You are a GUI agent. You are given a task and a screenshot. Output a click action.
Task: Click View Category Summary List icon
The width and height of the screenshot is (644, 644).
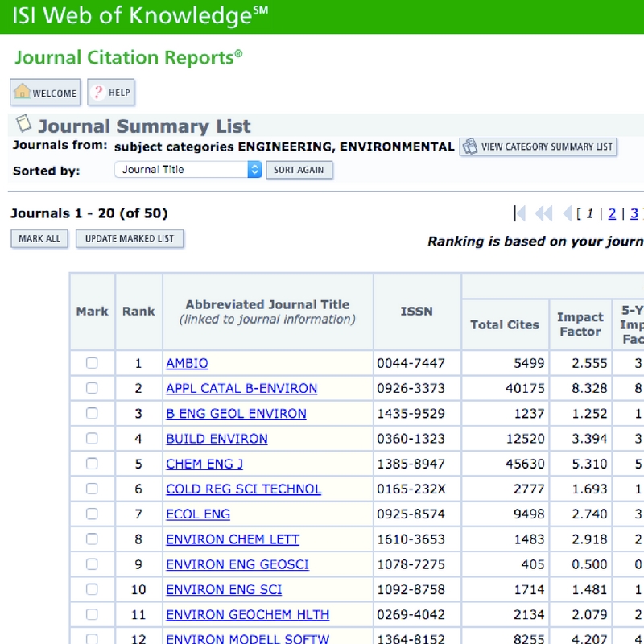[x=469, y=147]
